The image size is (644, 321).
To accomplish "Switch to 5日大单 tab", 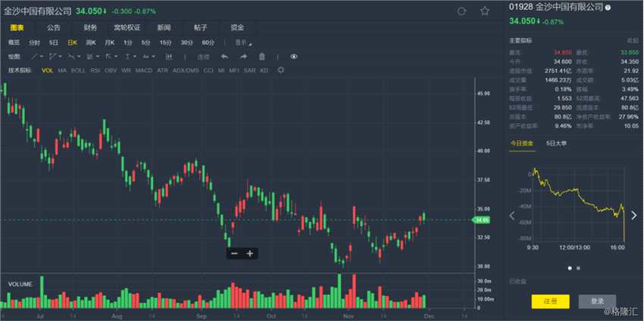I will [x=556, y=143].
